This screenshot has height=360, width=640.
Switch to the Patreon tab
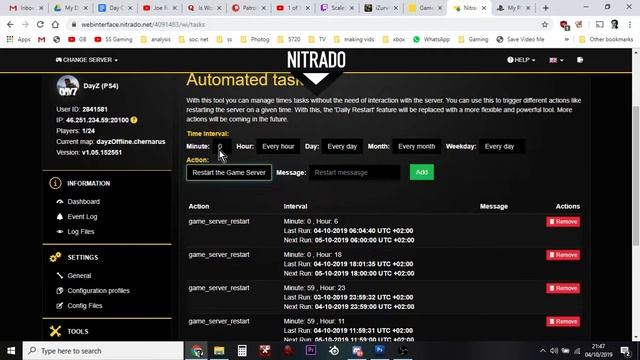[249, 8]
